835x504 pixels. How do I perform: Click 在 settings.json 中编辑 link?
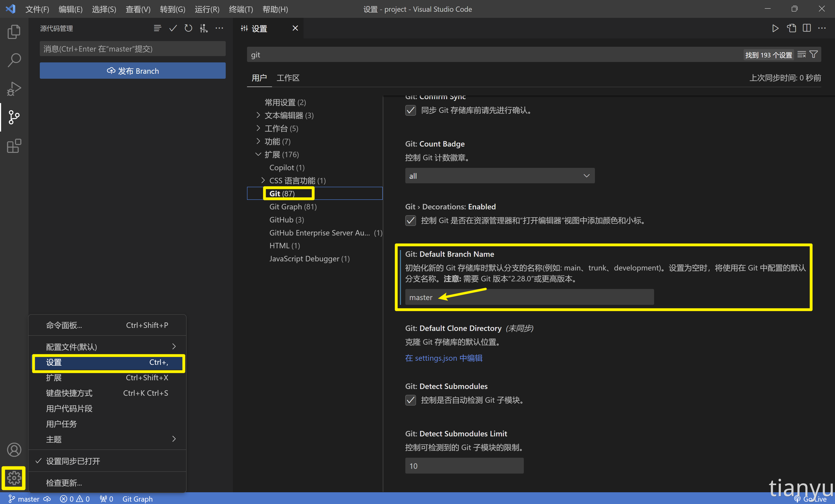pos(444,358)
